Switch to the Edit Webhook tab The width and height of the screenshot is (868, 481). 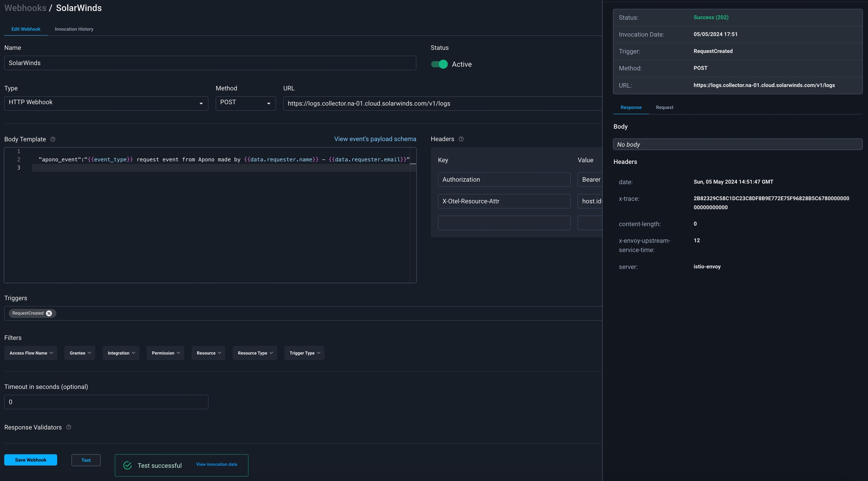pyautogui.click(x=26, y=29)
